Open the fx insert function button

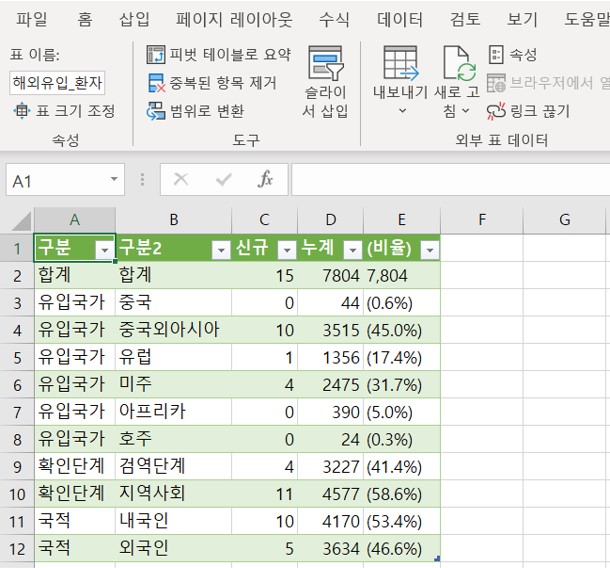(x=265, y=179)
